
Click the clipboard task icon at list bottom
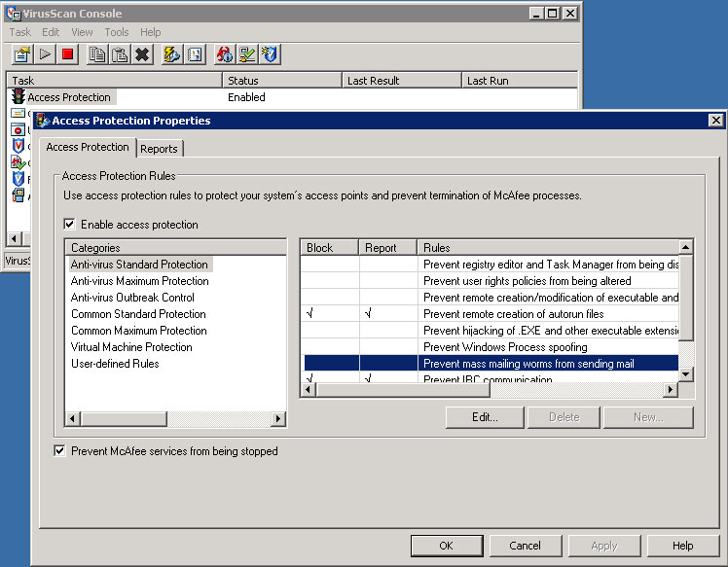tap(18, 195)
